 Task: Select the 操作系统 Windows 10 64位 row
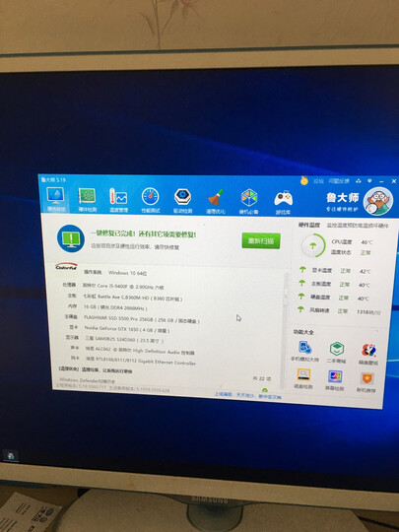[115, 273]
